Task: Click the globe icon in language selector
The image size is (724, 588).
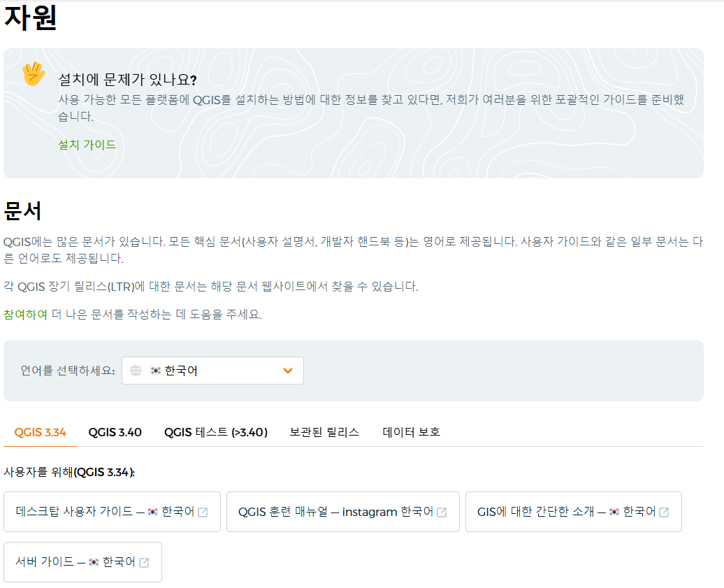Action: pos(136,371)
